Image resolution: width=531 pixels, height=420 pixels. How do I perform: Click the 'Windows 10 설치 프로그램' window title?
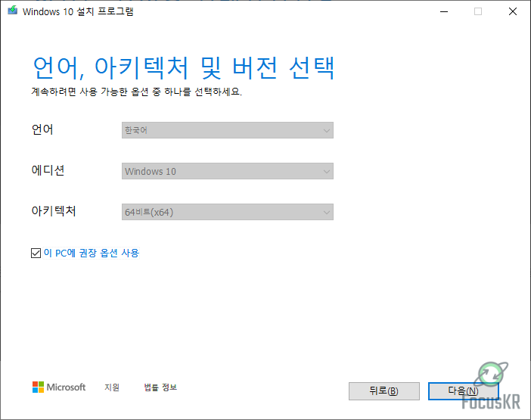pyautogui.click(x=78, y=11)
